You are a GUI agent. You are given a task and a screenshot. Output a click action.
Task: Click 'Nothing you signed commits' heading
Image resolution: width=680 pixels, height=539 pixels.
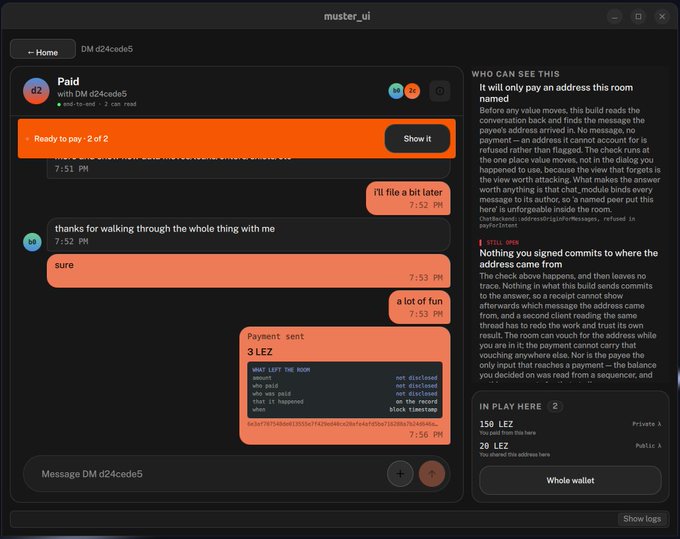click(569, 258)
